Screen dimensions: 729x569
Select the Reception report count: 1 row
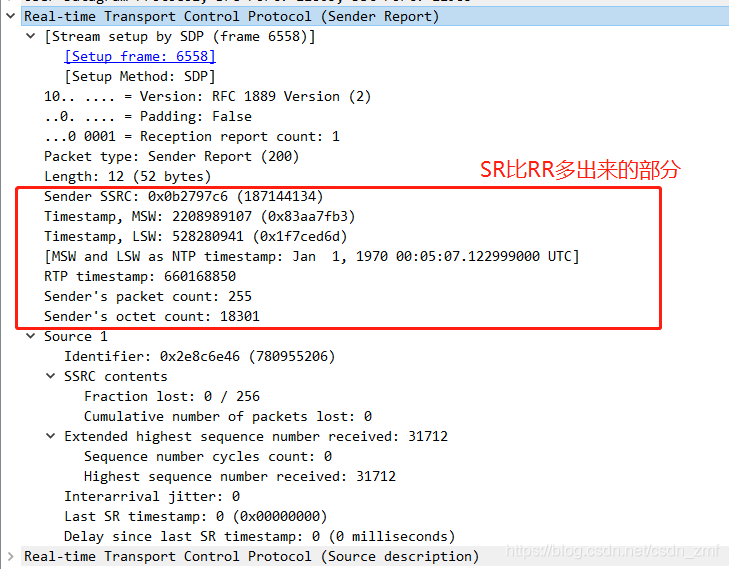click(x=192, y=136)
